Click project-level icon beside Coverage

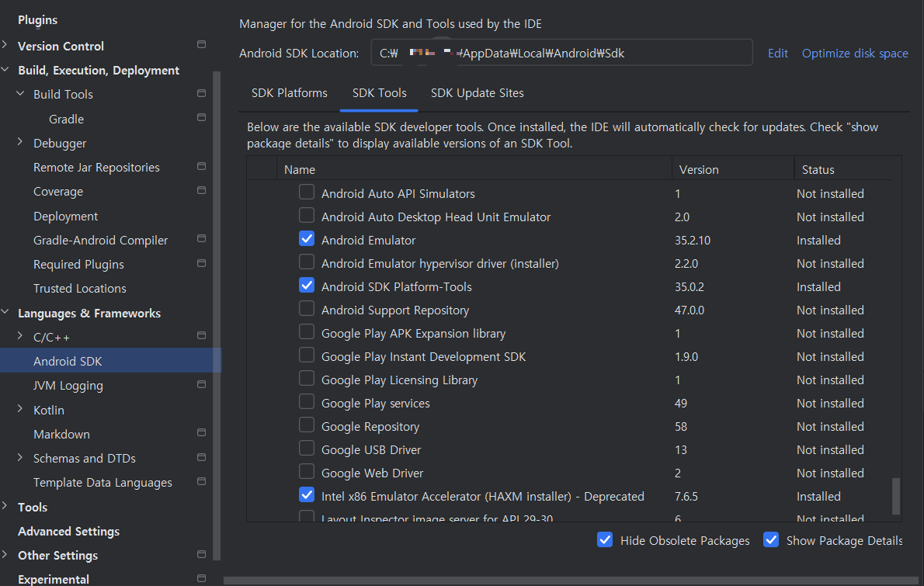tap(202, 191)
